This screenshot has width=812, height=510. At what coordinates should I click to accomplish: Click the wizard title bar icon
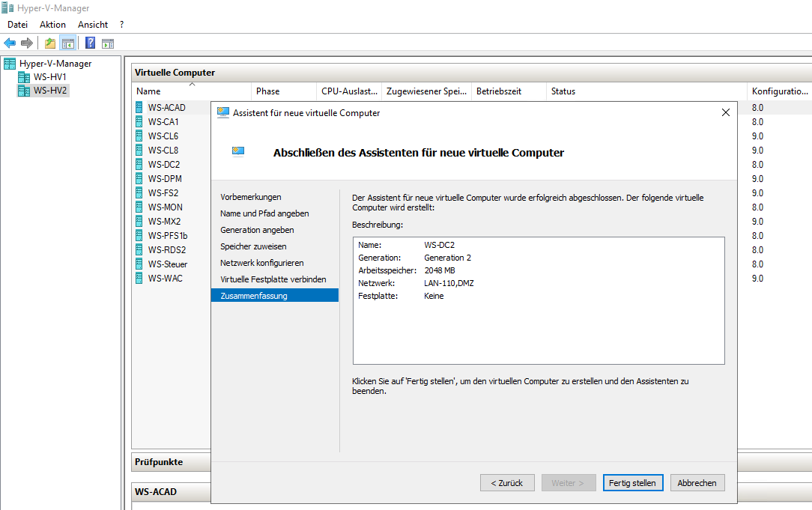[x=223, y=112]
